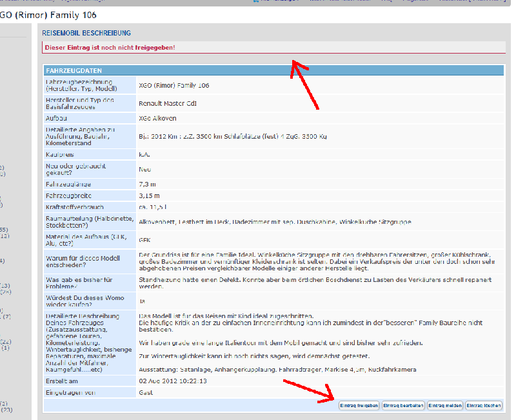Viewport: 516px width, 420px height.
Task: Select the line starting 'Ausstattung: Satanlage'
Action: point(277,370)
